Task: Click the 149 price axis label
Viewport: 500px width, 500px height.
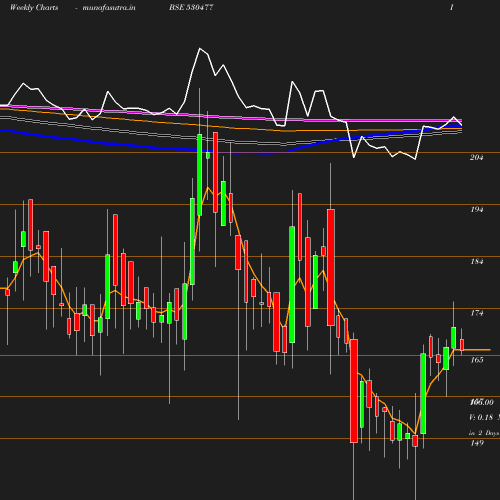Action: (477, 443)
